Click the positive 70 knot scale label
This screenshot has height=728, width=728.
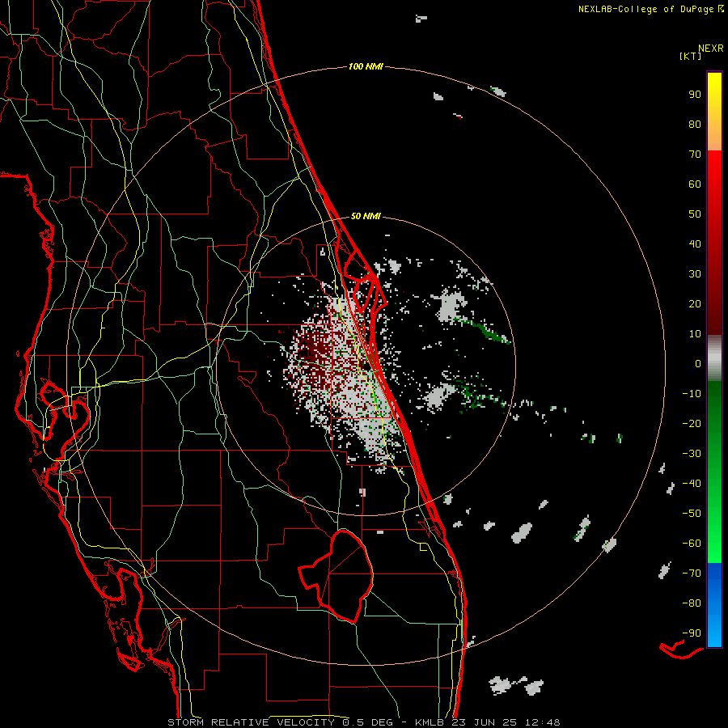coord(695,154)
